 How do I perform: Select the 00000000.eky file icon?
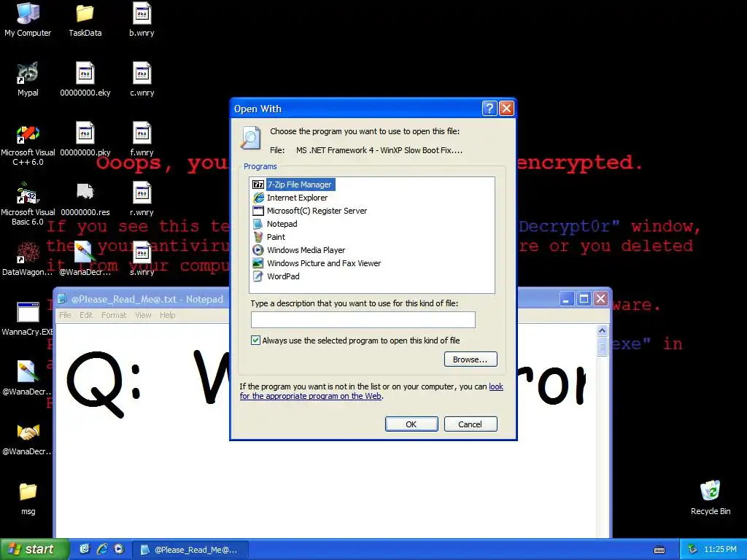click(85, 79)
